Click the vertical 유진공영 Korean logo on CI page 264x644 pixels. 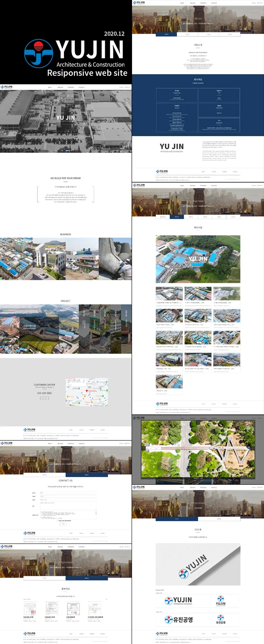pos(221,620)
